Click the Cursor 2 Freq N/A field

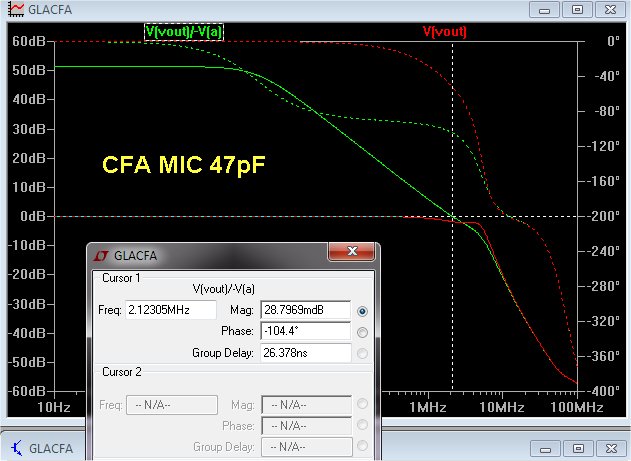coord(172,405)
